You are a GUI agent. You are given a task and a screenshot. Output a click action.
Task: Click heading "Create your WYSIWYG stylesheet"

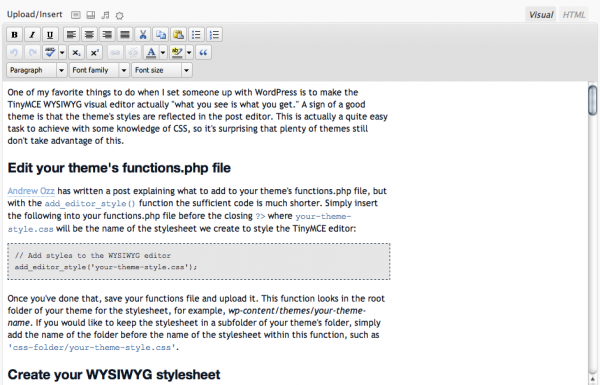[114, 374]
